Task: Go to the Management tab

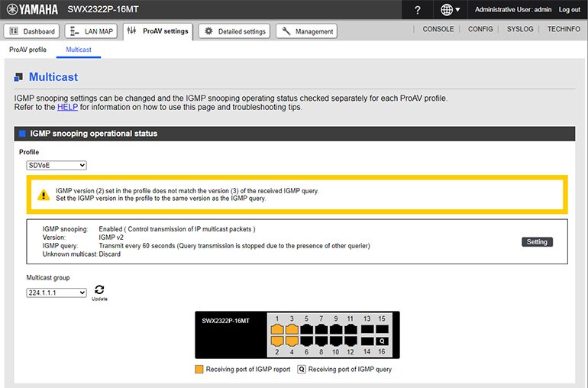Action: [307, 31]
